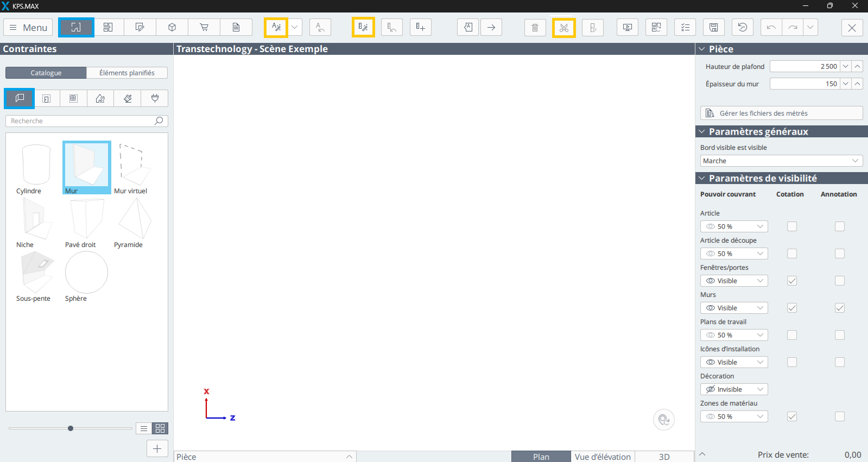Screen dimensions: 868x462
Task: Switch catalogue to grid view icon
Action: click(x=160, y=428)
